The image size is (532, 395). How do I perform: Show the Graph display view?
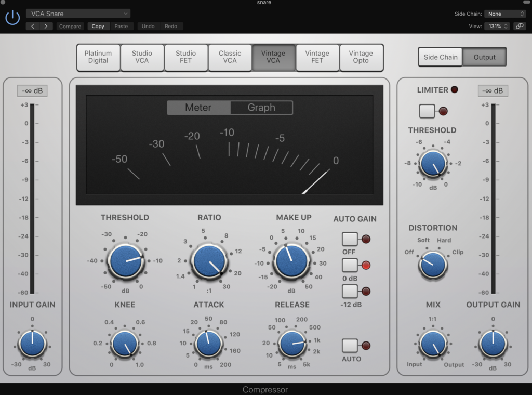(x=261, y=108)
